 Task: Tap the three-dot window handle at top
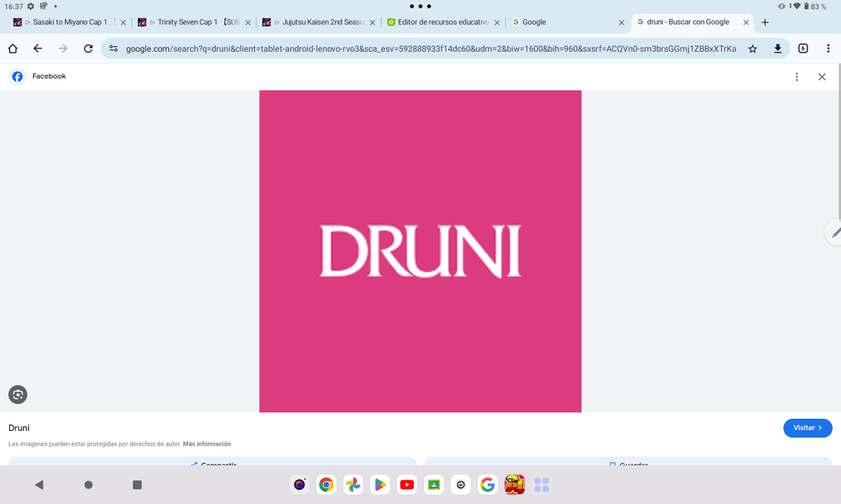(x=420, y=7)
